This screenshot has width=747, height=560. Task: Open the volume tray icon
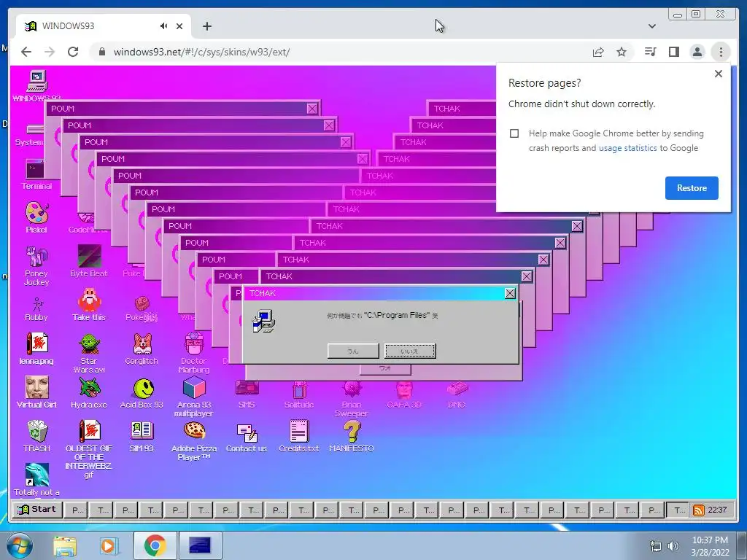[x=673, y=546]
